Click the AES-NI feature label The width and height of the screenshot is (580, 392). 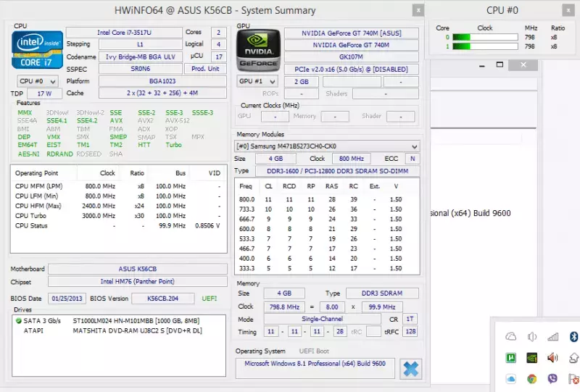(28, 154)
